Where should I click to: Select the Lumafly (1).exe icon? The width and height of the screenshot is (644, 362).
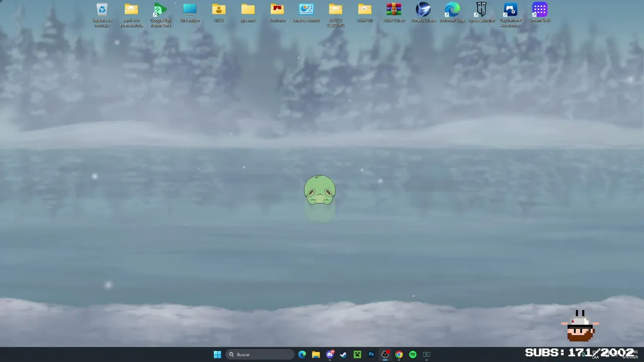(423, 13)
